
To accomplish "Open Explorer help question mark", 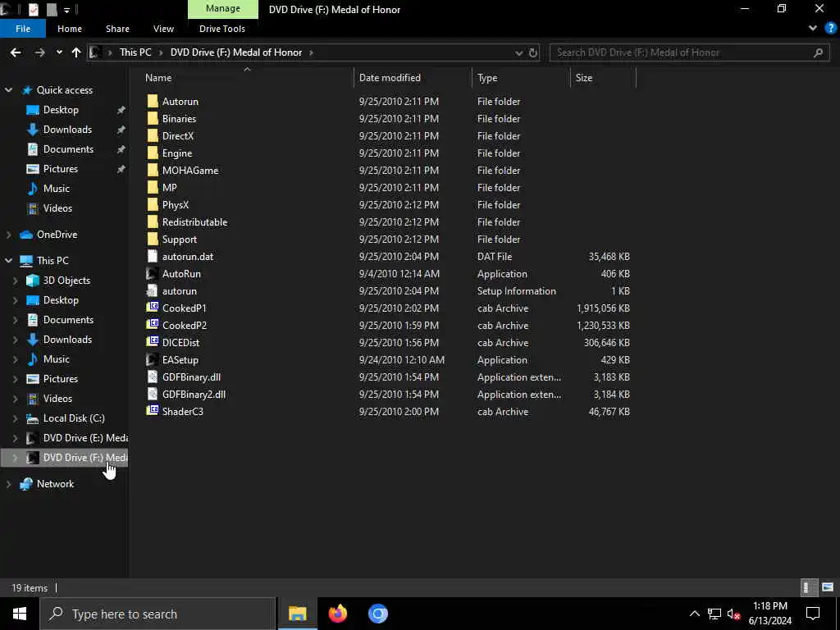I will tap(830, 29).
